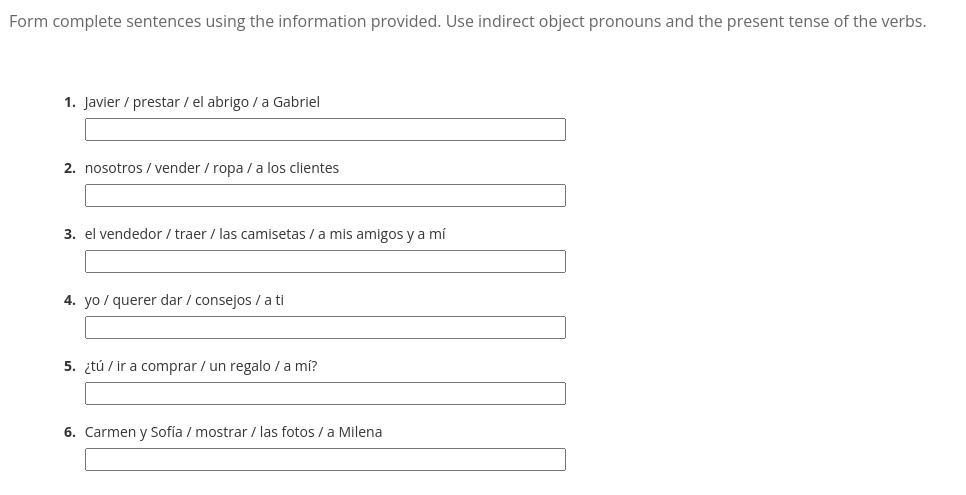Click the number label '1.'
This screenshot has height=495, width=966.
coord(69,102)
